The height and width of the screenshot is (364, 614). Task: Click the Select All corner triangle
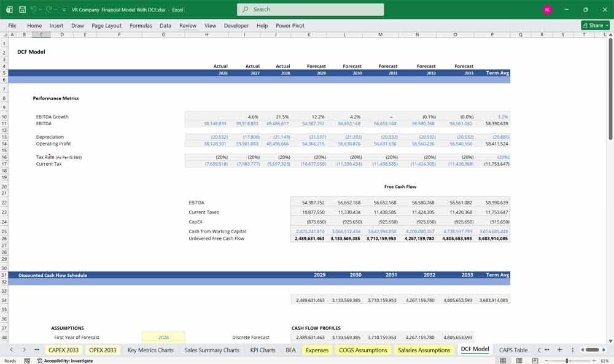click(4, 34)
